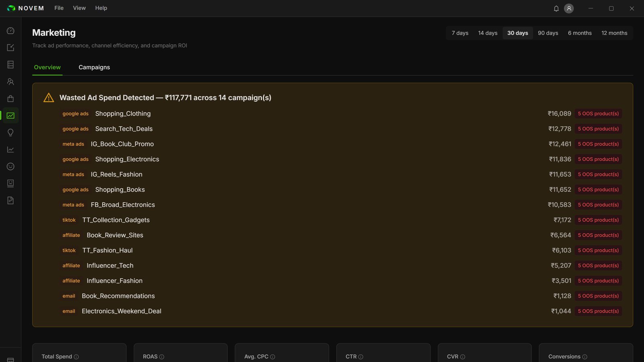This screenshot has width=644, height=362.
Task: Open the View menu
Action: pyautogui.click(x=79, y=8)
